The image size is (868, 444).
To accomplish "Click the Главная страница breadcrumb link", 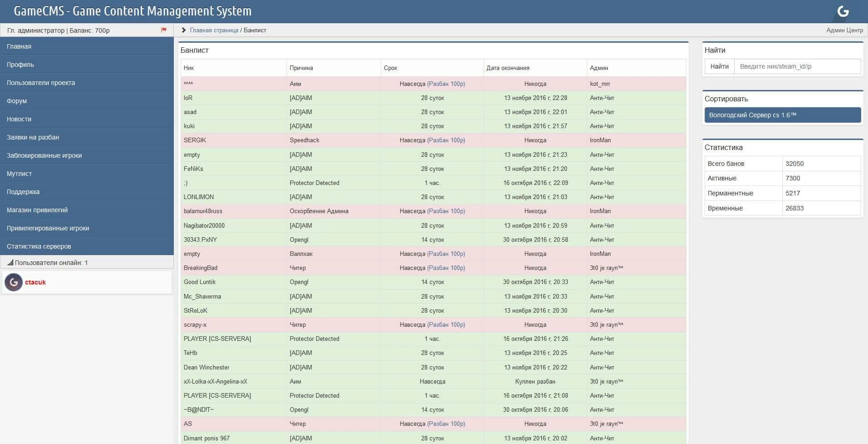I will pos(214,30).
